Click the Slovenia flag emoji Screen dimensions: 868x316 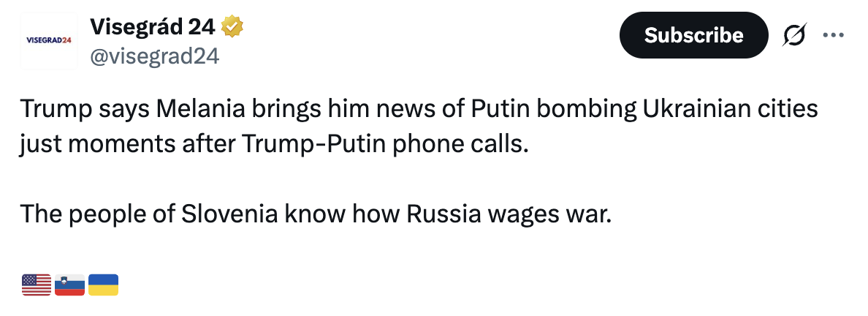(x=69, y=285)
